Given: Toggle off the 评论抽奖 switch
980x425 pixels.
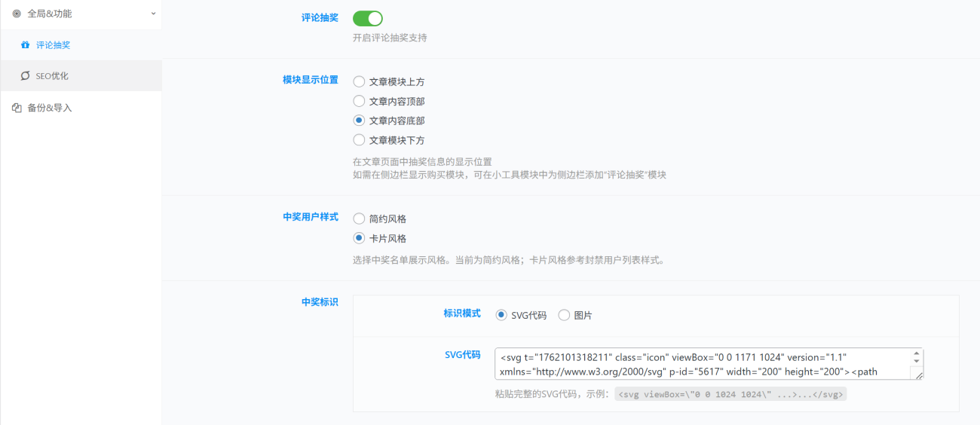Looking at the screenshot, I should [368, 18].
